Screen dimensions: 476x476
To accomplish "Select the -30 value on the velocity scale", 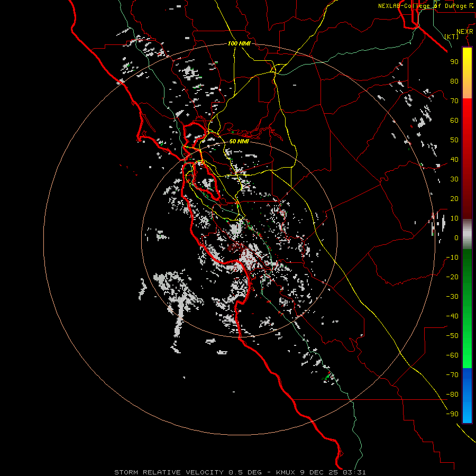I will click(452, 297).
